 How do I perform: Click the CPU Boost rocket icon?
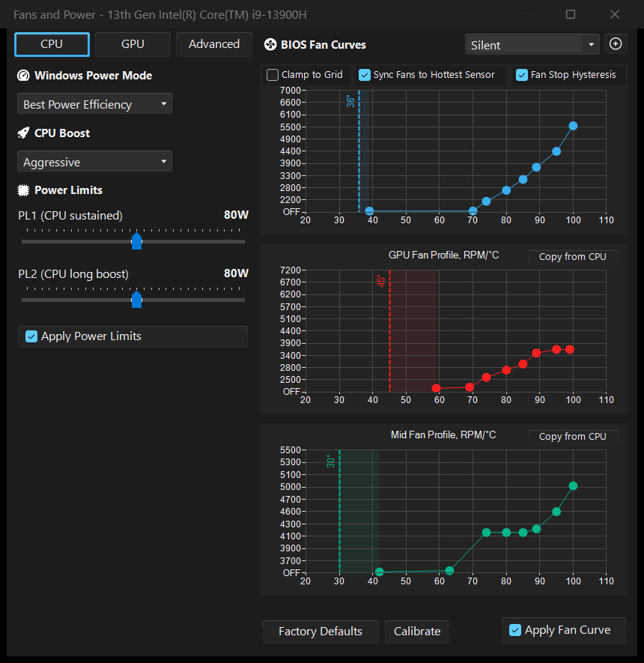[x=23, y=133]
